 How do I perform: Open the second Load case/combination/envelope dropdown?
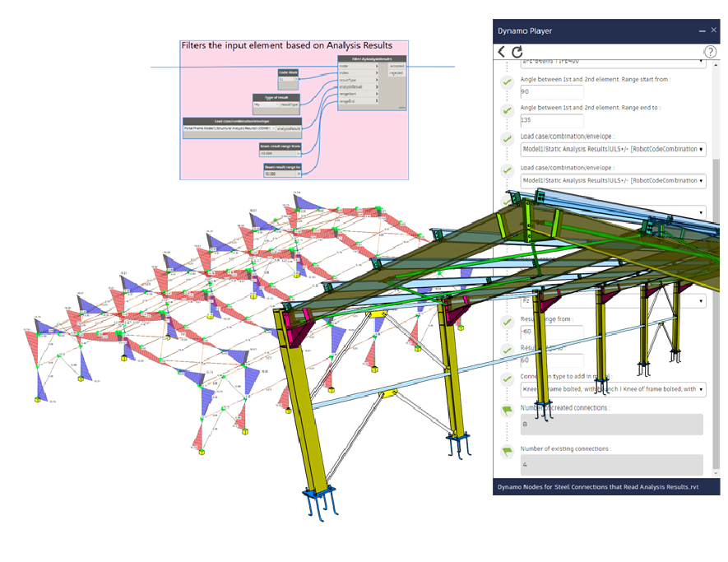[x=701, y=182]
